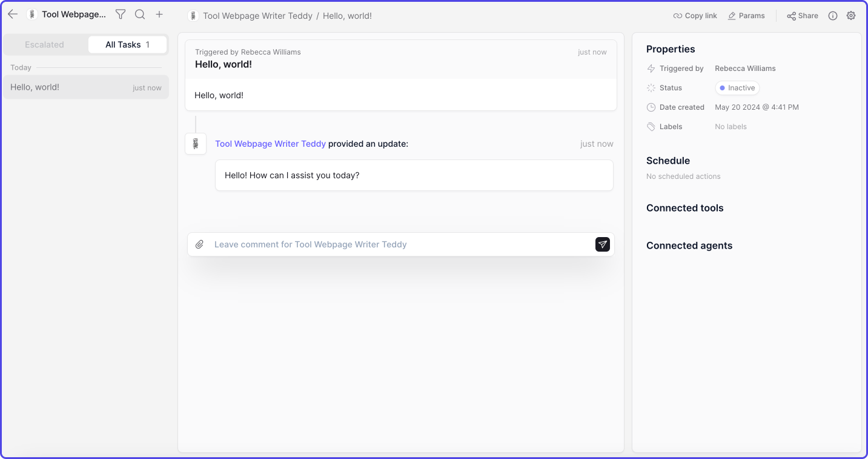
Task: Go back using the left arrow
Action: coord(13,15)
